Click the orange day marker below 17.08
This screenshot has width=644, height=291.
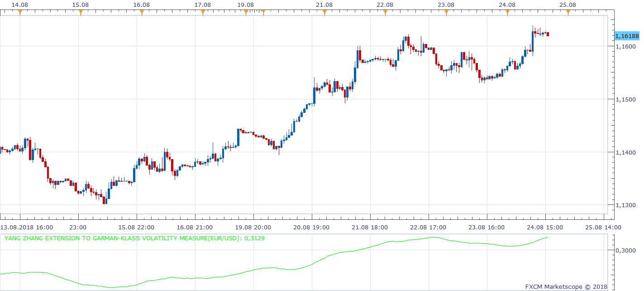(x=203, y=12)
